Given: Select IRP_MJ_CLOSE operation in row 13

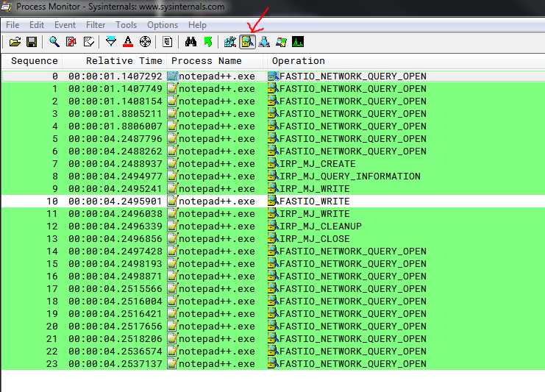Looking at the screenshot, I should coord(315,239).
